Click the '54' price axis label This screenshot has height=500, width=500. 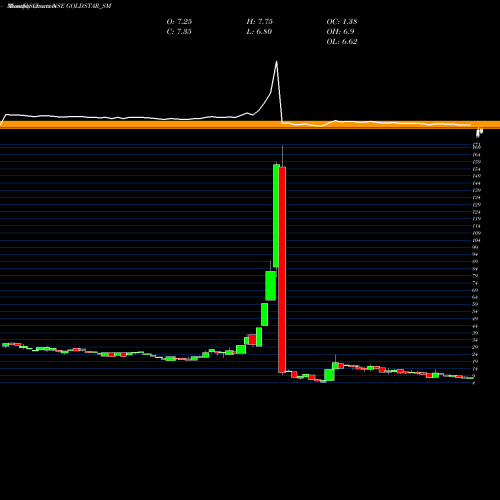pos(475,312)
